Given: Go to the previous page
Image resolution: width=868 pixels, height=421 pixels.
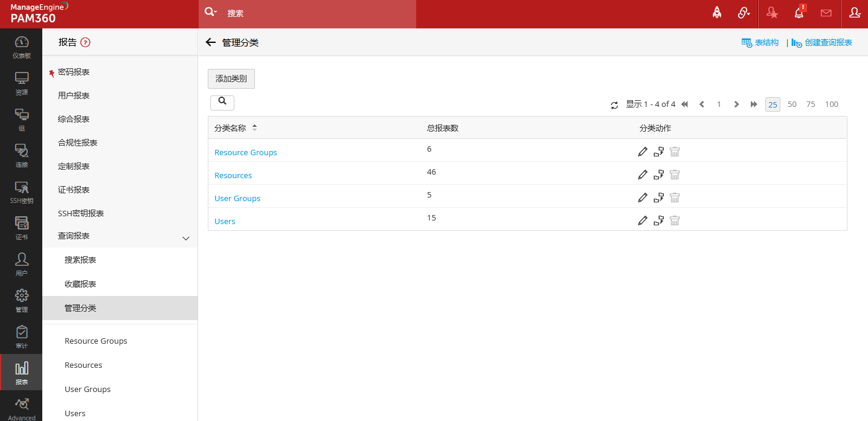Looking at the screenshot, I should tap(702, 104).
